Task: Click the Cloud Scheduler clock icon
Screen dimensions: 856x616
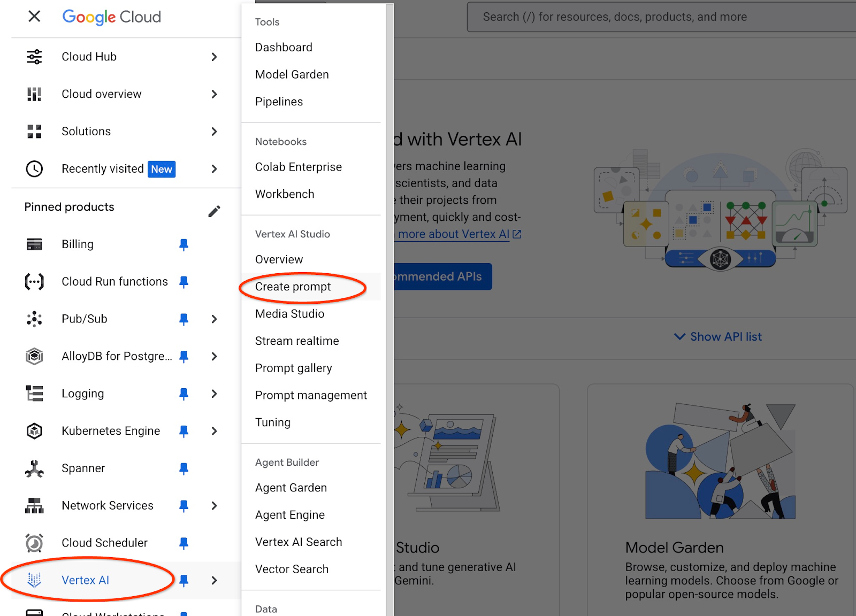Action: coord(34,543)
